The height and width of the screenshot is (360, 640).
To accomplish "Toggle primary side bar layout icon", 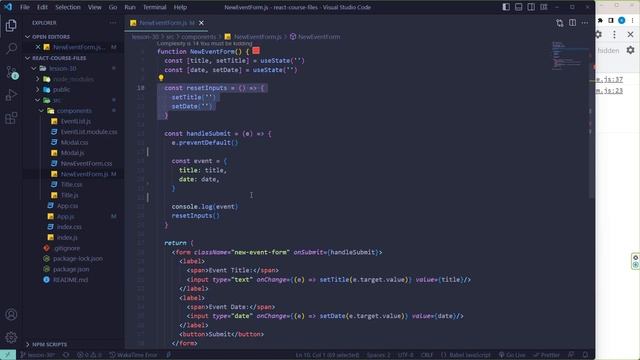I will (506, 7).
